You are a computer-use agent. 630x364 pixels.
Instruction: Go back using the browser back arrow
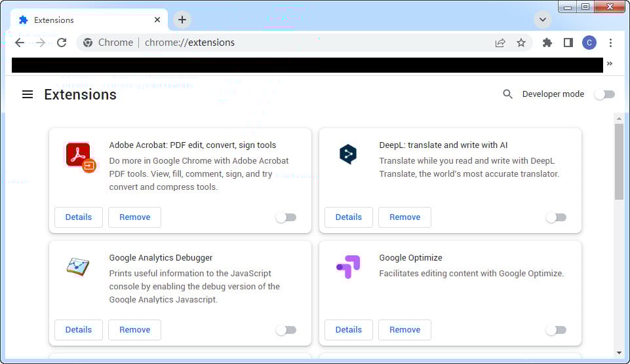(x=19, y=43)
